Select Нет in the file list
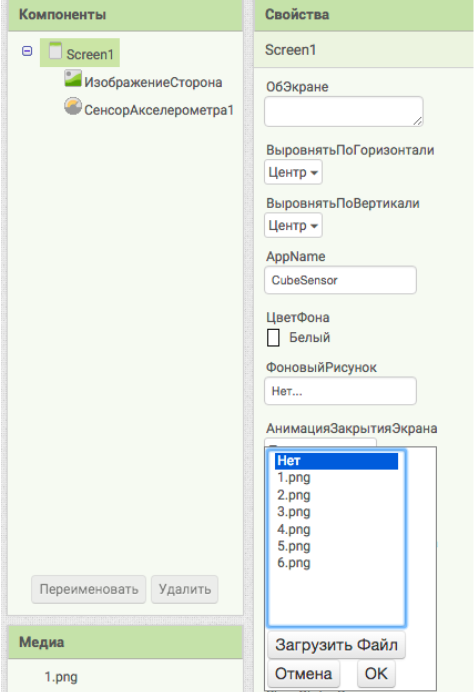The image size is (475, 692). (x=336, y=461)
